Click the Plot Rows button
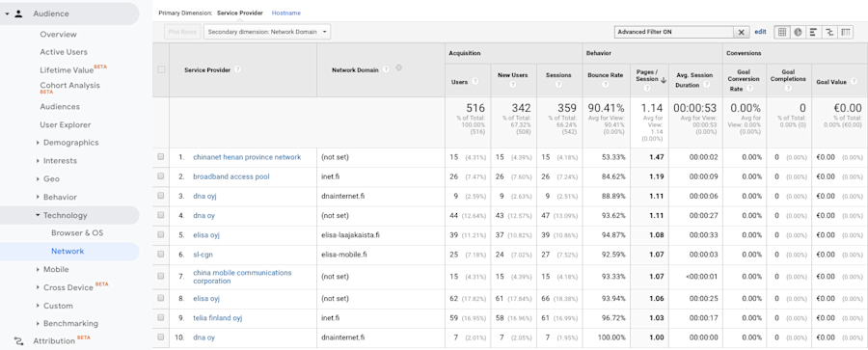Screen dimensions: 868x350 [182, 32]
